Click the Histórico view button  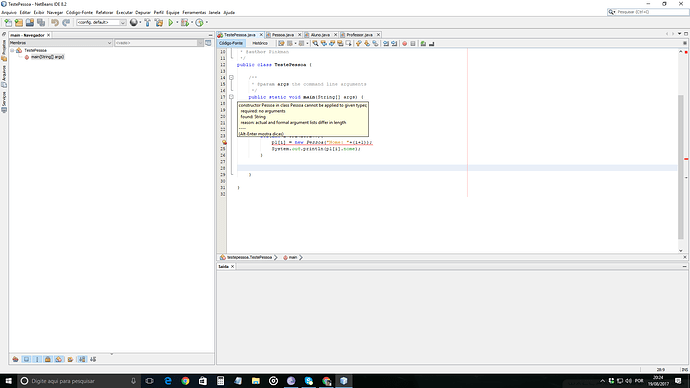tap(260, 43)
